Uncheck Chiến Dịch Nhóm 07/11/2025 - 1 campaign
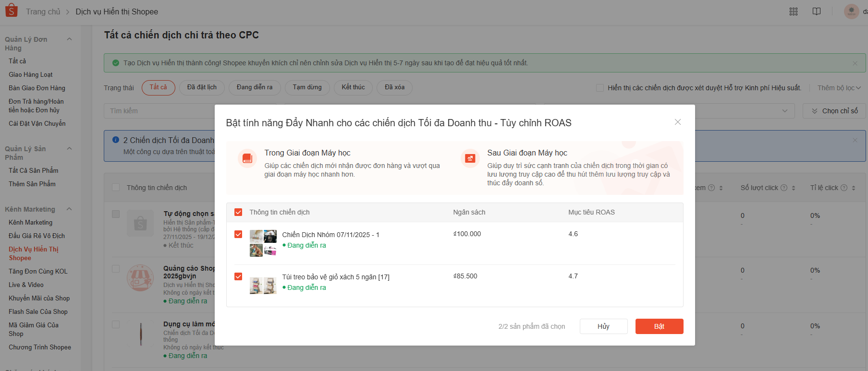 238,234
